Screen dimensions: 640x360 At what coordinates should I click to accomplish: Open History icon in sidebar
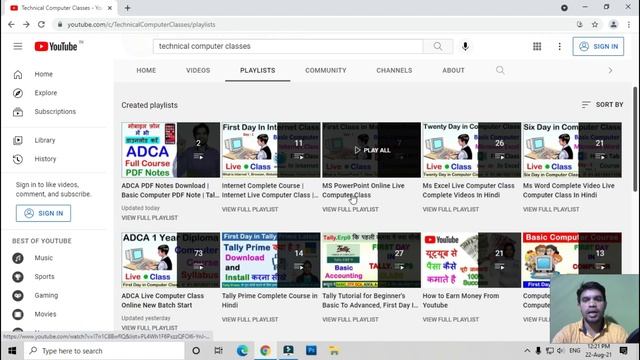(x=18, y=159)
